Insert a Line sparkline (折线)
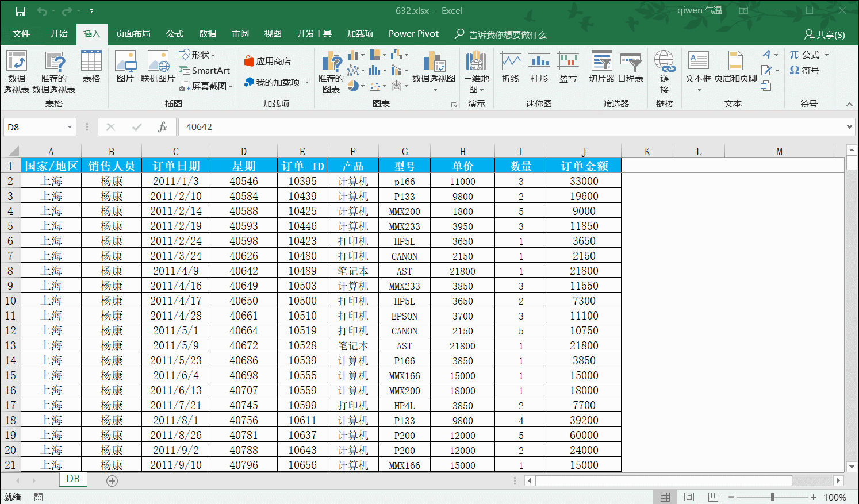 (x=510, y=67)
